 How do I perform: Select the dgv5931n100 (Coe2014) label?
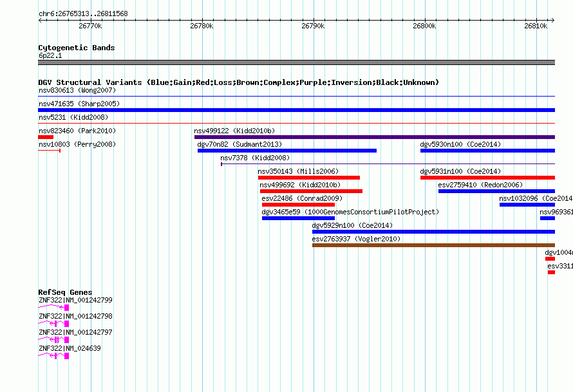coord(460,171)
